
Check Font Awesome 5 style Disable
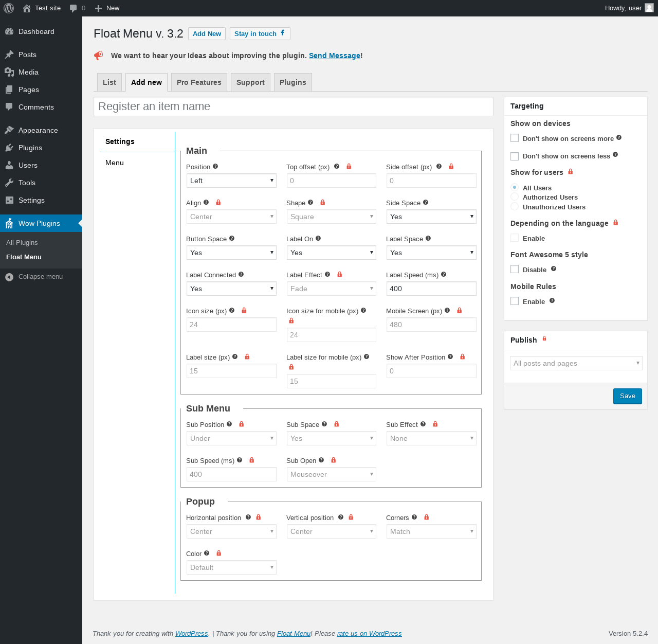[515, 269]
